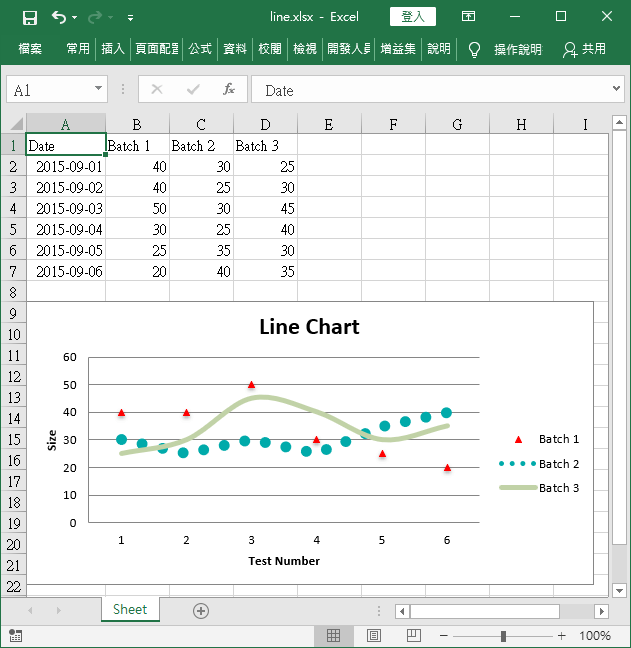The width and height of the screenshot is (631, 648).
Task: Open the 增益集 ribbon tab
Action: (x=398, y=49)
